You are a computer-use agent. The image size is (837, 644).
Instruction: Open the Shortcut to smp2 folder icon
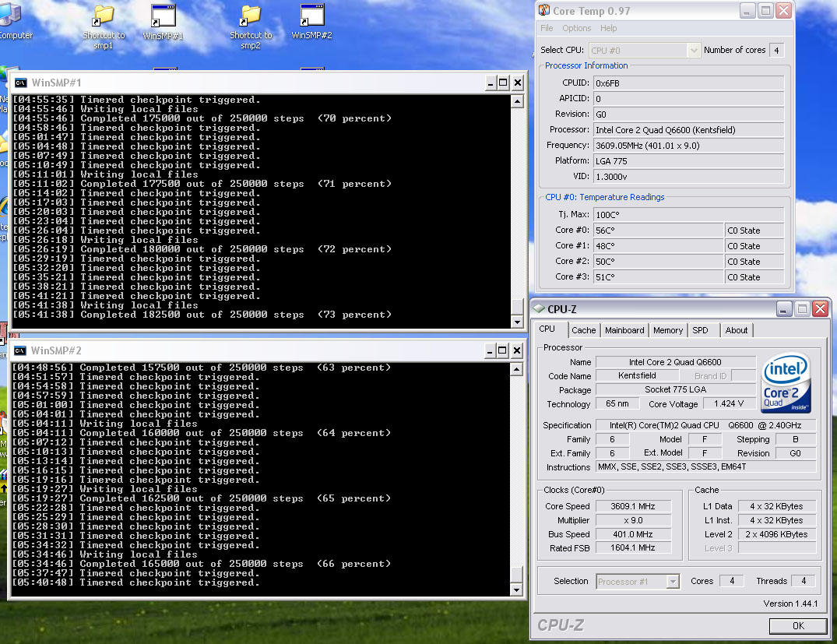click(x=251, y=27)
